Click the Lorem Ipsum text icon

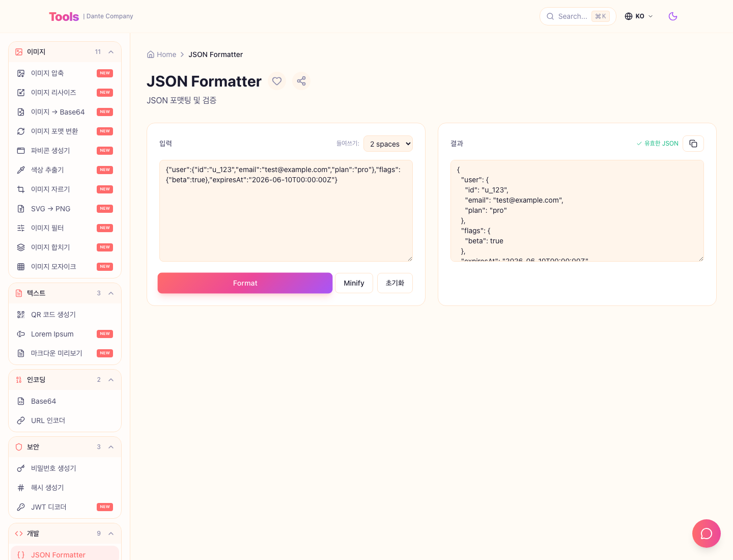click(x=21, y=334)
